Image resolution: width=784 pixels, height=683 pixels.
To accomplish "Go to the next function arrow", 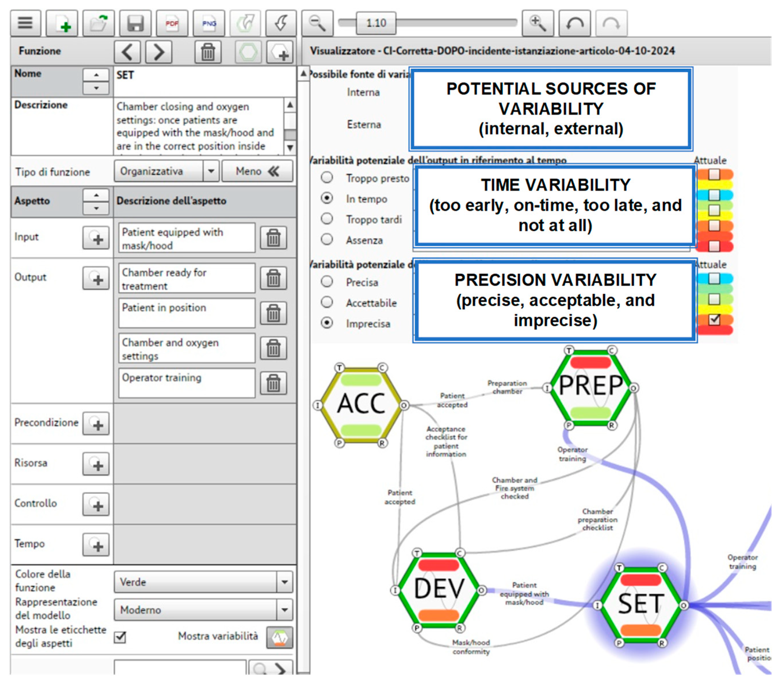I will coord(158,52).
